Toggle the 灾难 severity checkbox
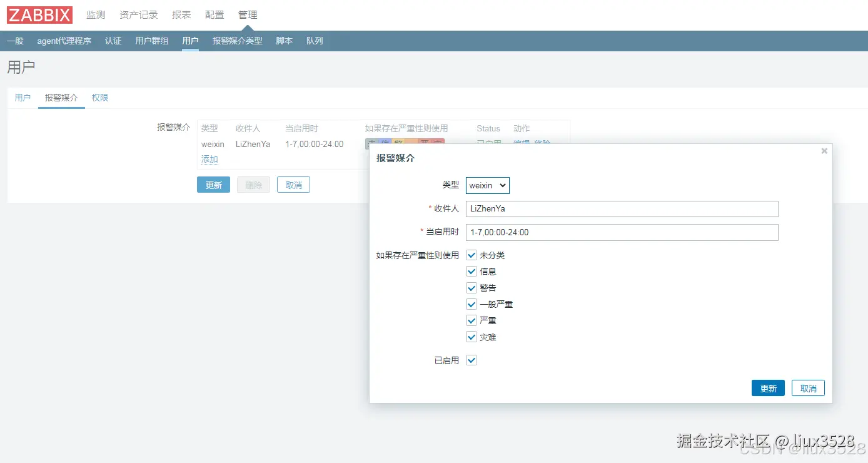 472,337
